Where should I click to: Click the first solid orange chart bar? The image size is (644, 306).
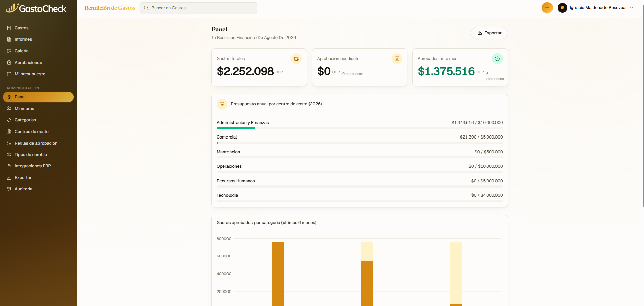278,274
